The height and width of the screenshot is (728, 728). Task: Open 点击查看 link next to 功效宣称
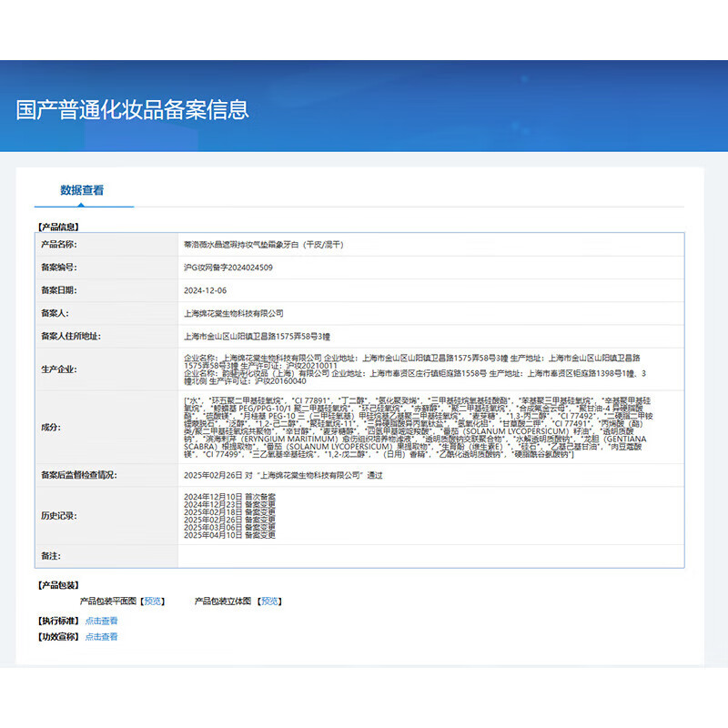click(x=101, y=637)
